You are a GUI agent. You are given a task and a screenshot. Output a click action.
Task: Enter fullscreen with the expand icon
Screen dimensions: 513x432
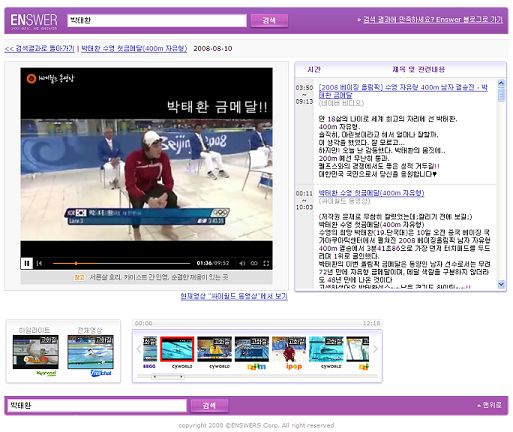266,263
